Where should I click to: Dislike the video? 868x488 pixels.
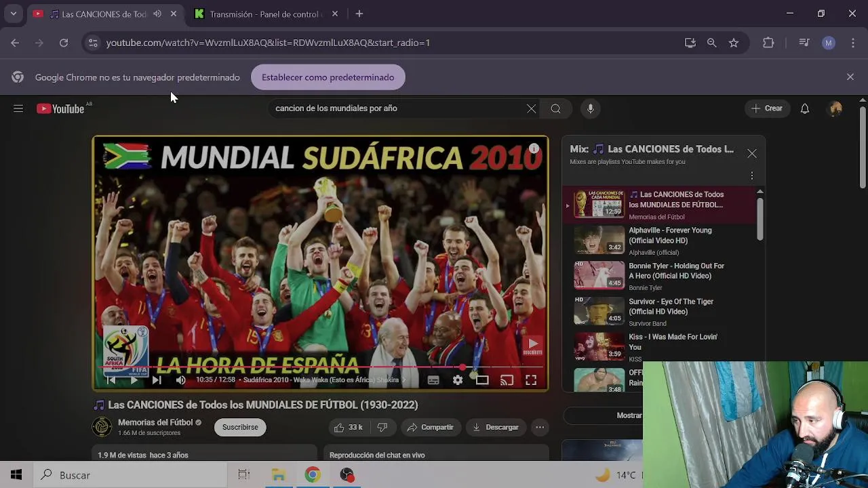382,427
